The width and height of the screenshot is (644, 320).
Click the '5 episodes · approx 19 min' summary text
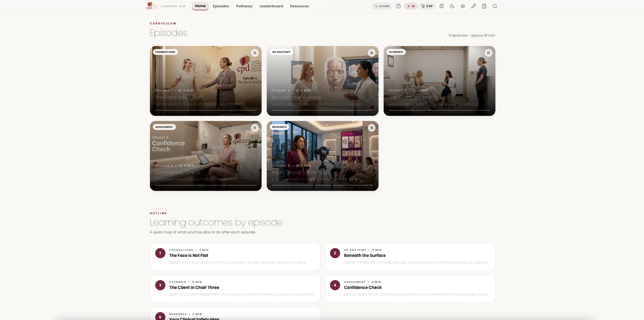click(x=472, y=35)
